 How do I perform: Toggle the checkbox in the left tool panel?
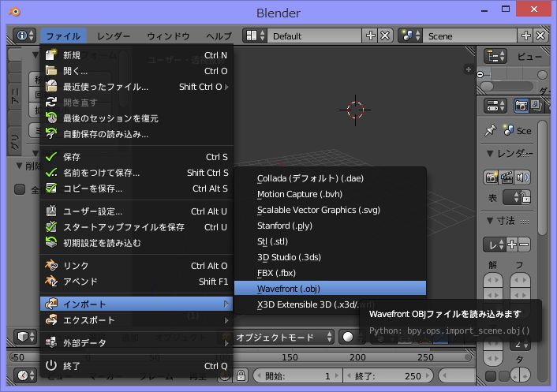[21, 189]
